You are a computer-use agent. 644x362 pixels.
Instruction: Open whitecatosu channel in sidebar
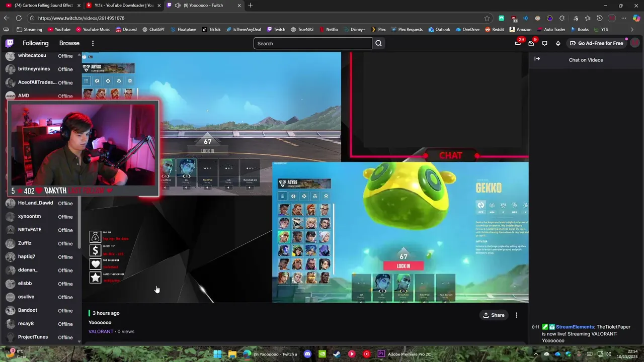pyautogui.click(x=40, y=56)
